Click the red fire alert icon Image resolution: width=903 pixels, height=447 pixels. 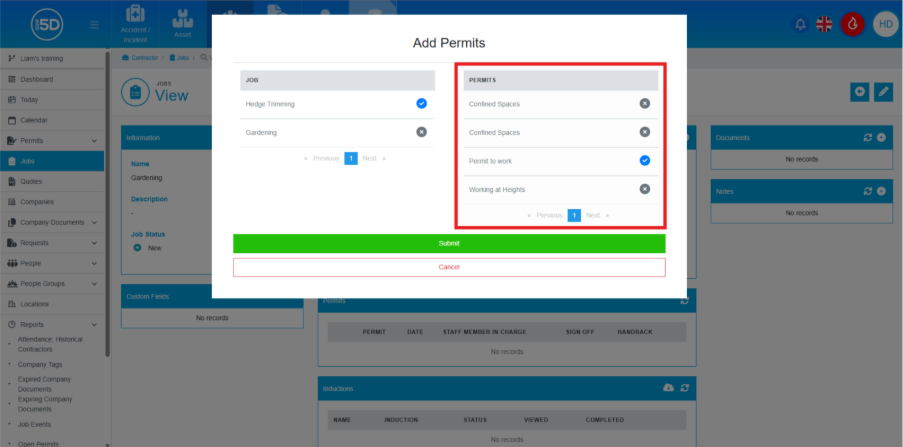pos(853,24)
